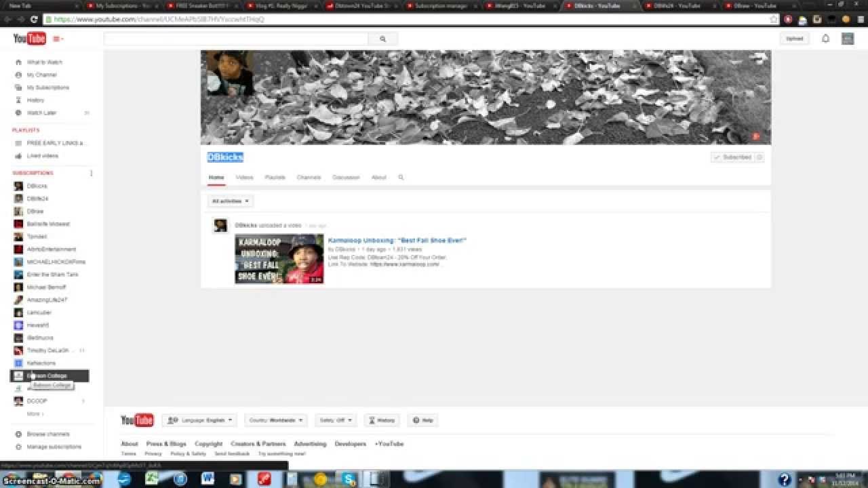Image resolution: width=868 pixels, height=488 pixels.
Task: Open Microsoft Word from the taskbar
Action: (x=208, y=479)
